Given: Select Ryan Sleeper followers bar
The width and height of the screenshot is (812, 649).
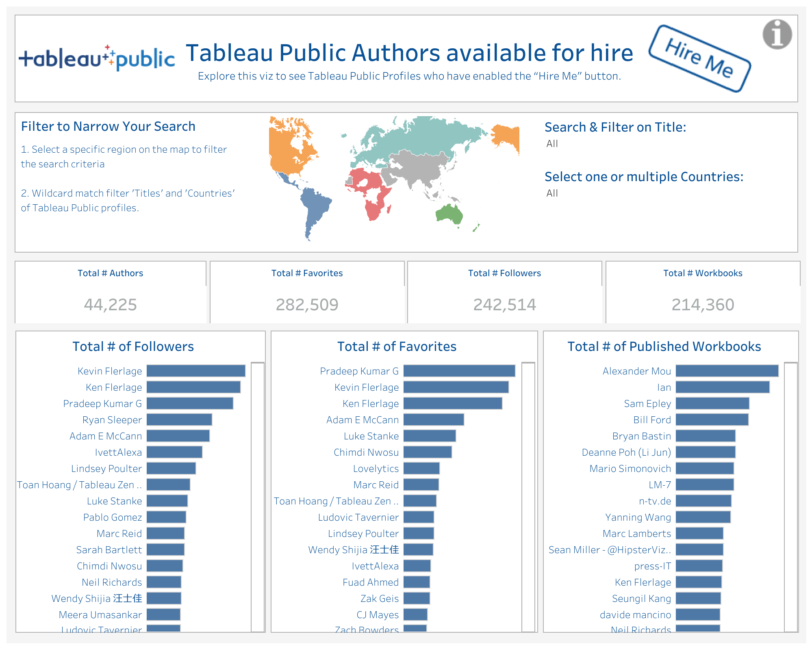Looking at the screenshot, I should coord(179,420).
